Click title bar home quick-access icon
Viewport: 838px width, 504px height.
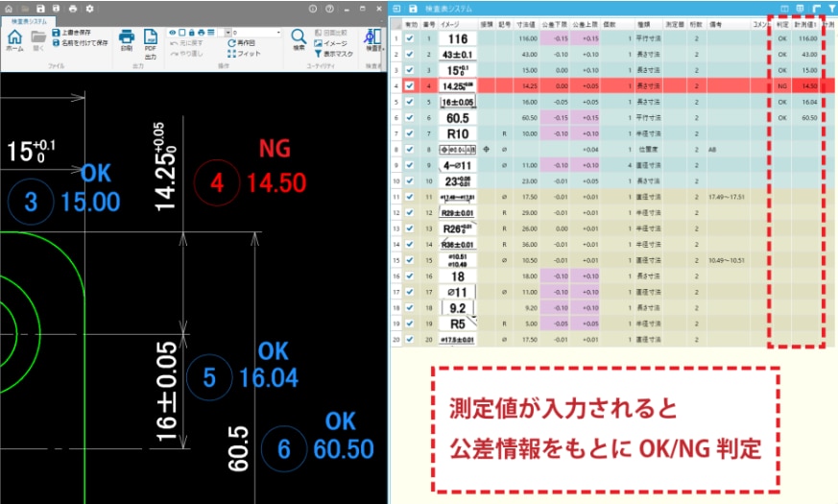coord(9,9)
